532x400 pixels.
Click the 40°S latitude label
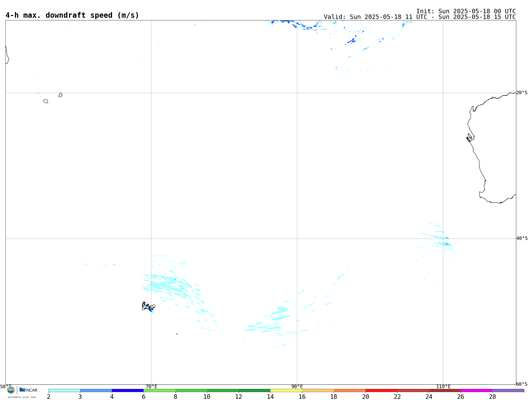point(522,238)
